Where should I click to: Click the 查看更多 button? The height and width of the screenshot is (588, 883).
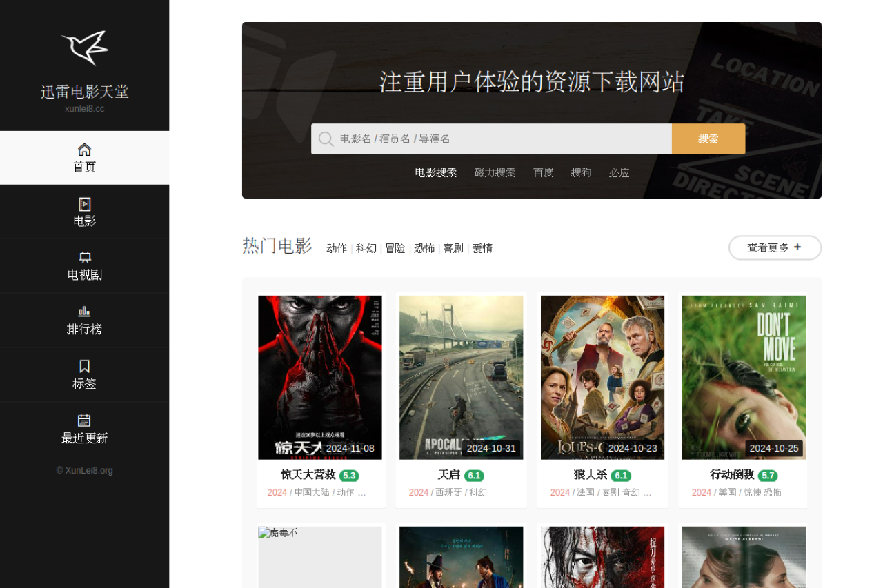tap(775, 247)
